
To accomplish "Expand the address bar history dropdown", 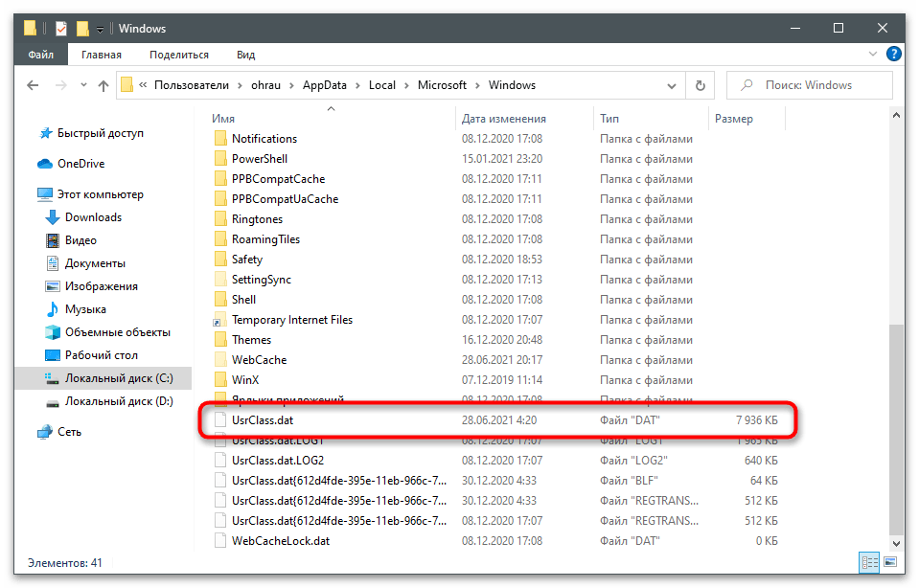I will (672, 85).
